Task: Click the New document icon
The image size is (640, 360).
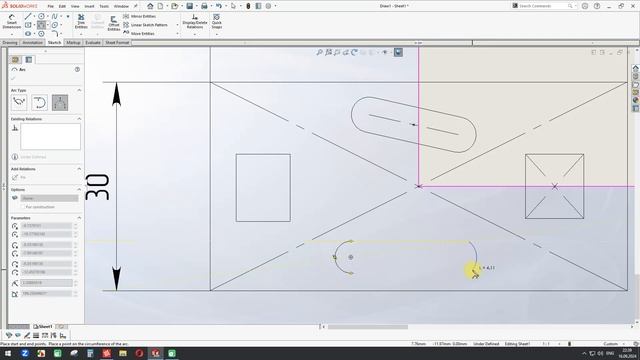Action: point(160,6)
